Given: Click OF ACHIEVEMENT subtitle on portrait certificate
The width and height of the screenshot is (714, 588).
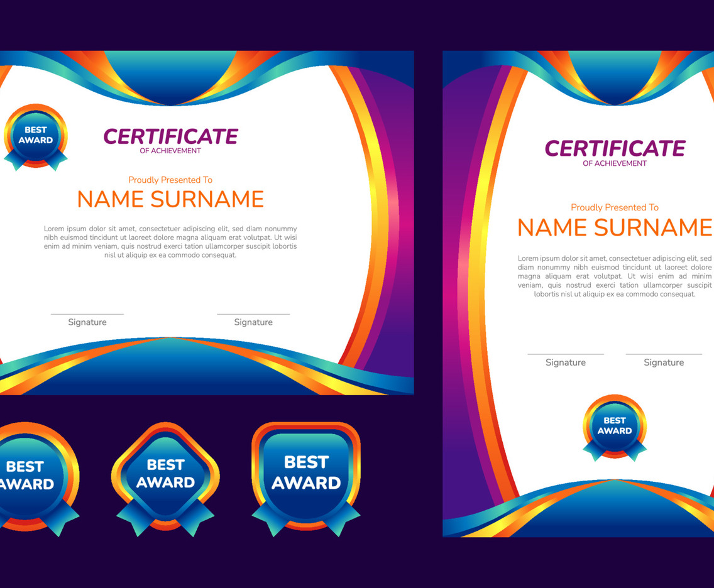Looking at the screenshot, I should click(615, 163).
